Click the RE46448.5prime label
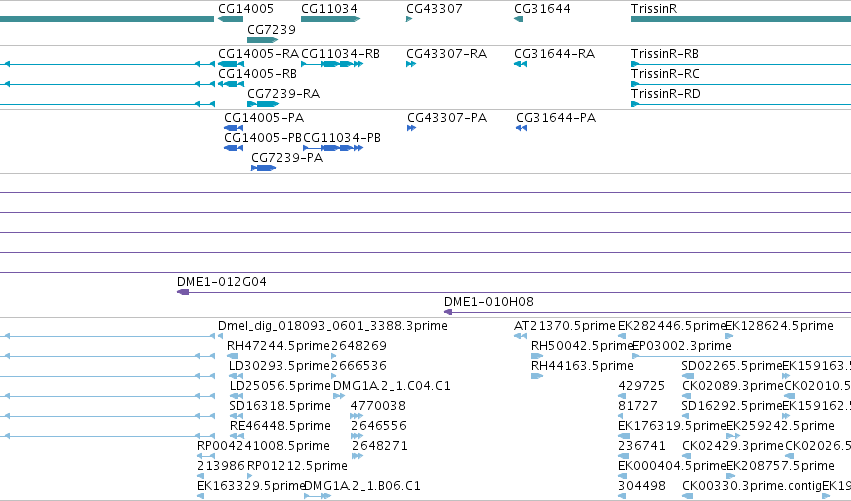The image size is (851, 501). (280, 426)
